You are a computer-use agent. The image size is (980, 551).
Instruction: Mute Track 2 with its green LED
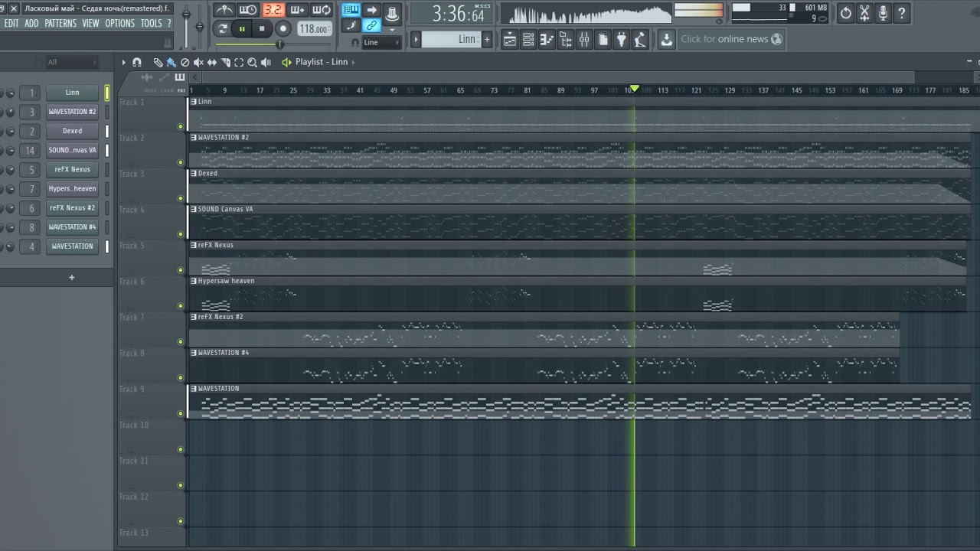pyautogui.click(x=181, y=162)
